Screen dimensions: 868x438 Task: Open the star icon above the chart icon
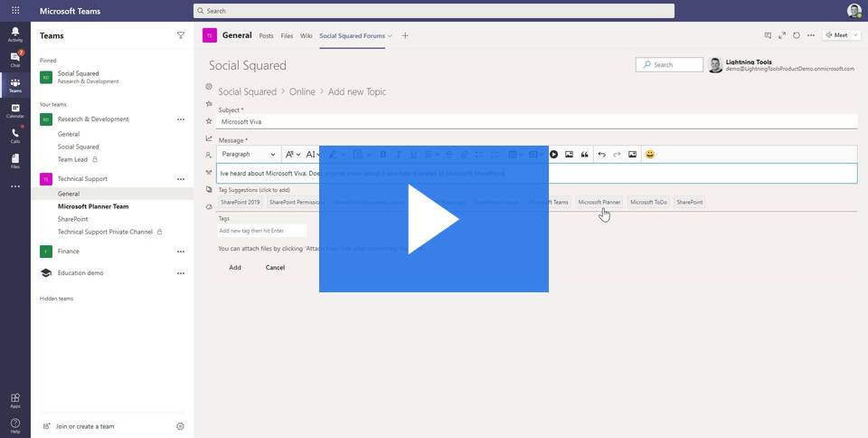coord(209,120)
